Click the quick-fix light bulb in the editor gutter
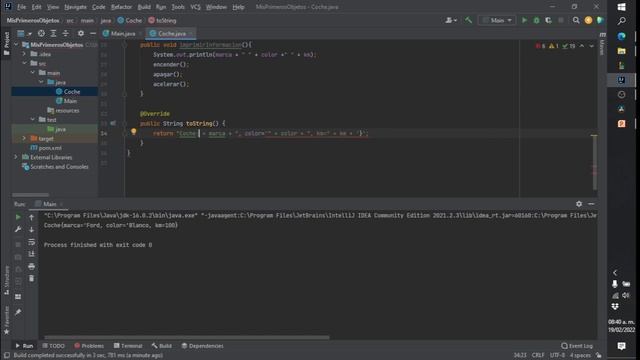This screenshot has width=640, height=360. (133, 131)
